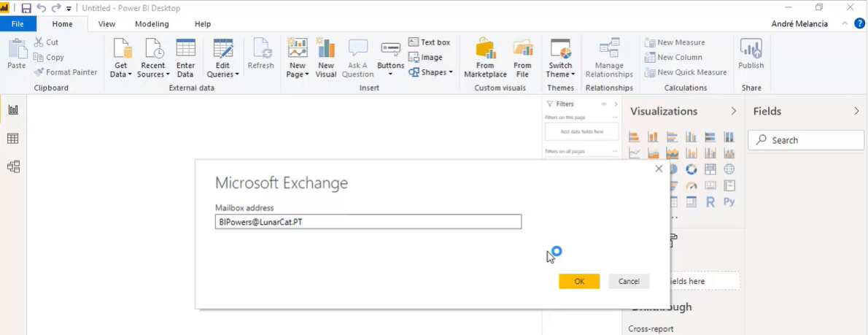
Task: Open the blue Help question mark icon
Action: coord(860,23)
